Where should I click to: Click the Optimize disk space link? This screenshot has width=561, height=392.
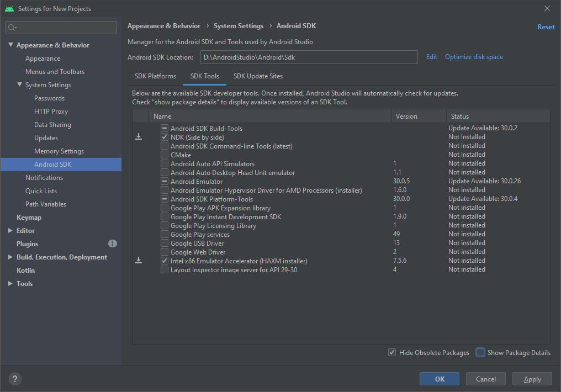coord(474,57)
